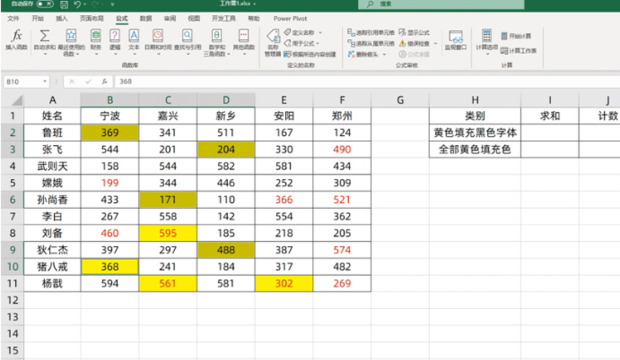Open the Undo history dropdown arrow

coord(85,4)
